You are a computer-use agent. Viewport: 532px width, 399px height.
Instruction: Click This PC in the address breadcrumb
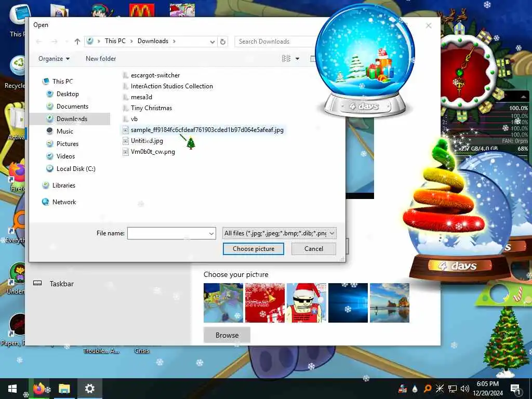(x=115, y=41)
